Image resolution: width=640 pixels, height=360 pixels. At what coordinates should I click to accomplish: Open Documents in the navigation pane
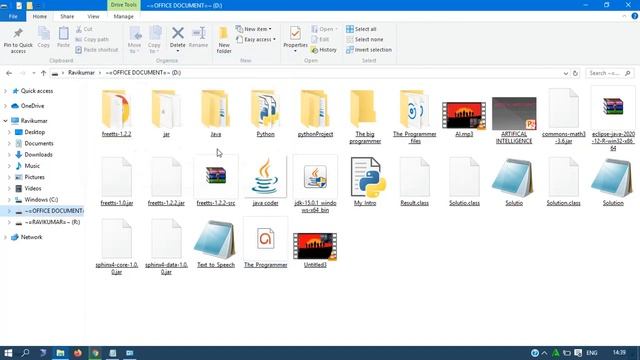click(34, 143)
